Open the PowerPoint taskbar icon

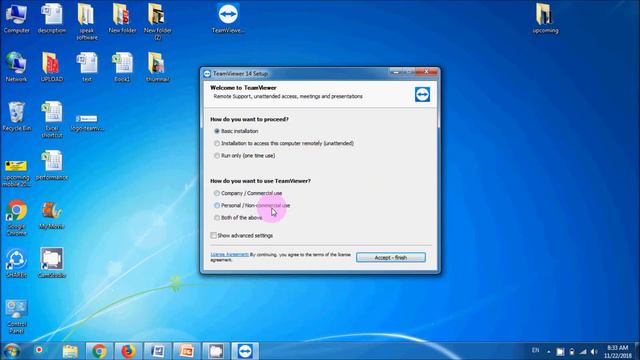pyautogui.click(x=187, y=351)
